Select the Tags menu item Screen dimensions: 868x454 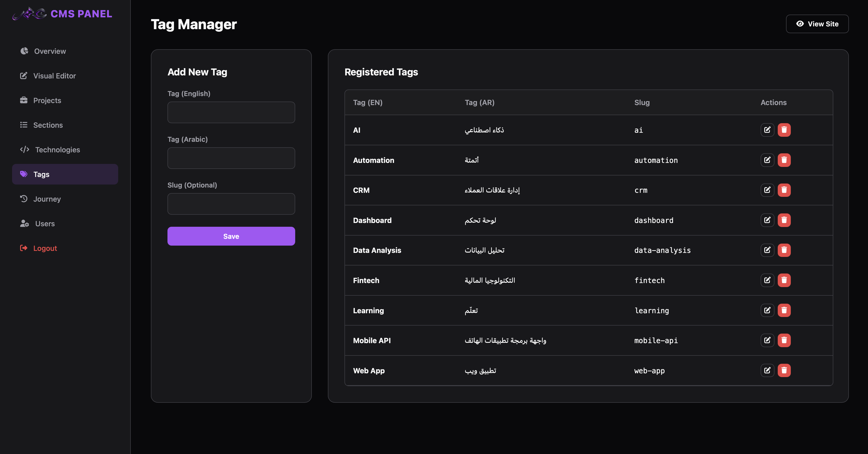point(65,174)
